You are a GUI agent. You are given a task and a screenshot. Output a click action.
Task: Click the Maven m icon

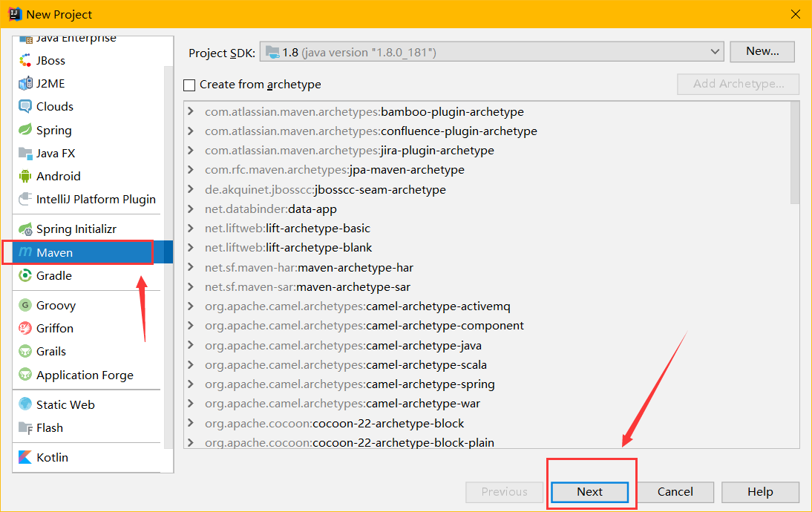[24, 252]
